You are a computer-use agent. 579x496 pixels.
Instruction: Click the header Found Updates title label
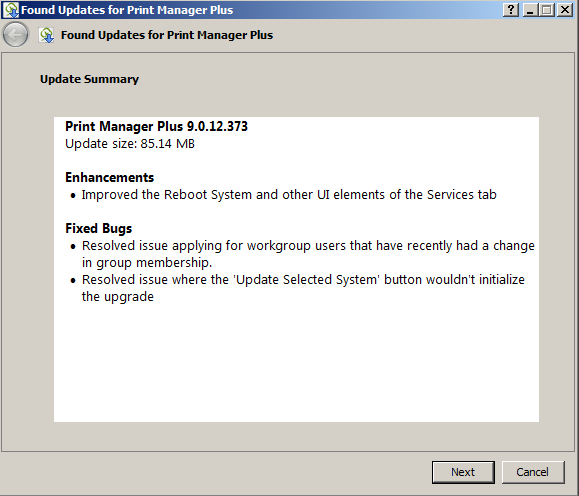[x=167, y=35]
